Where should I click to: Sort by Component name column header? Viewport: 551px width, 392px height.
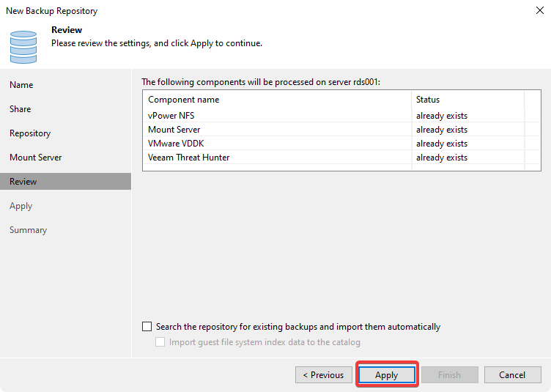[x=184, y=100]
